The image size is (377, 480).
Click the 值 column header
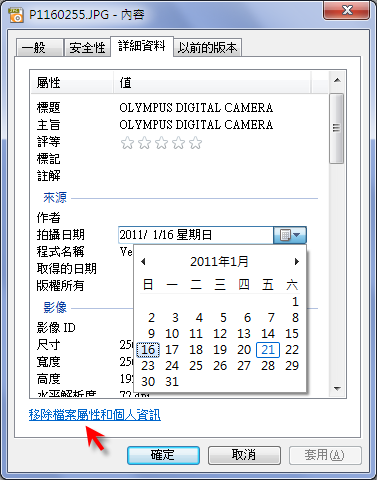212,83
